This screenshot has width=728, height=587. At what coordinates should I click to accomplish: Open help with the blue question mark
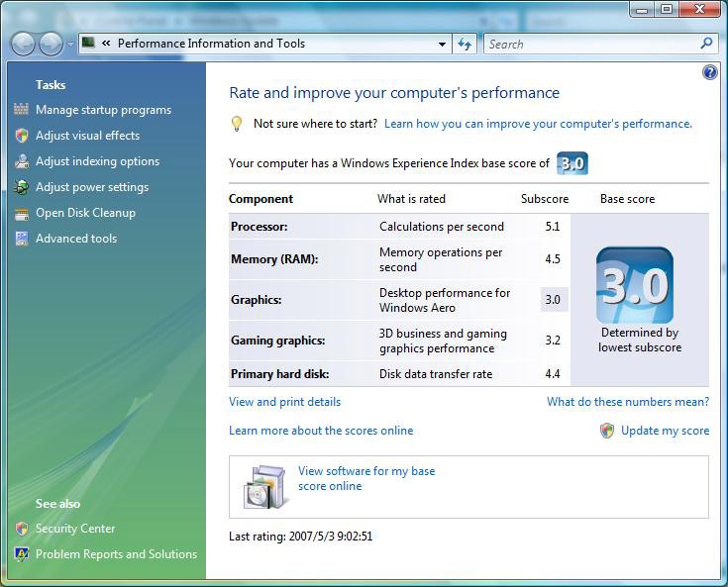coord(709,72)
